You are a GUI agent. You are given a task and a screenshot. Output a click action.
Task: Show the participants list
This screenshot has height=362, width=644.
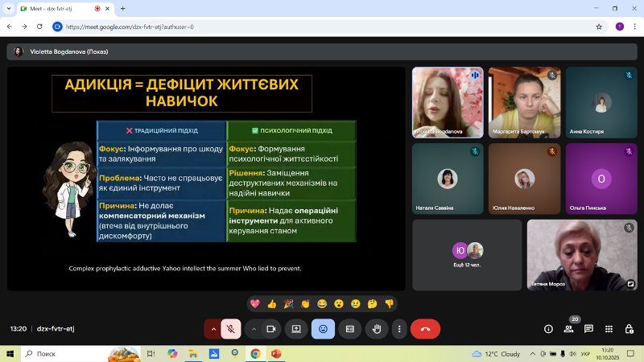tap(569, 328)
